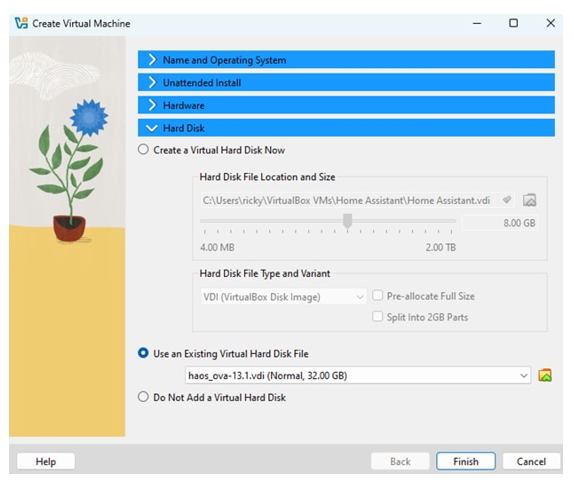This screenshot has height=487, width=574.
Task: Click reset icon next to .vdi path
Action: point(507,200)
